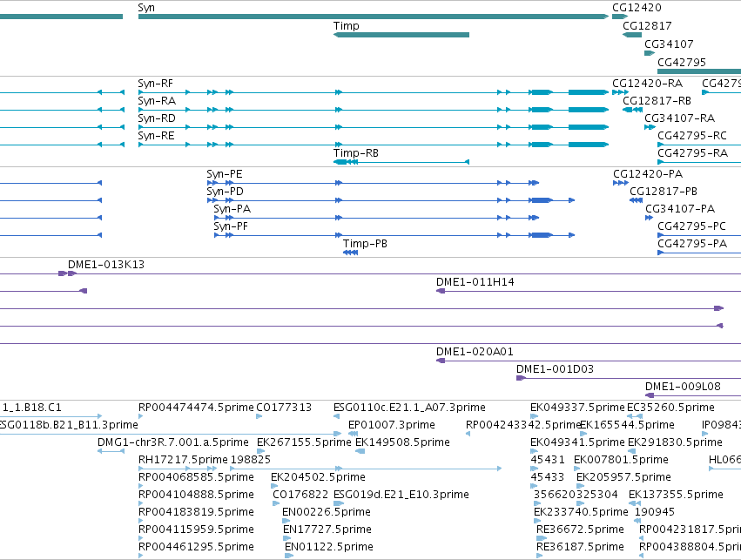Open the Syn-PD protein label
Screen dimensions: 741x560
click(225, 192)
